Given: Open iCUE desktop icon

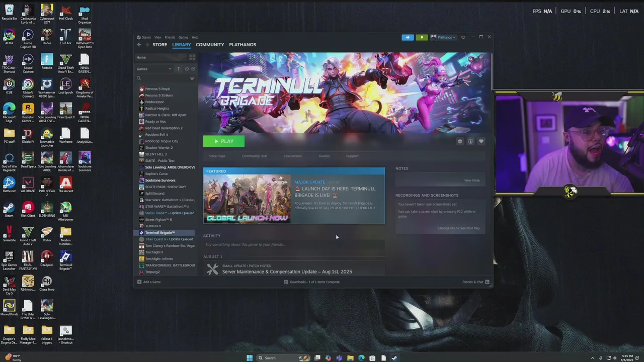Looking at the screenshot, I should tap(9, 86).
